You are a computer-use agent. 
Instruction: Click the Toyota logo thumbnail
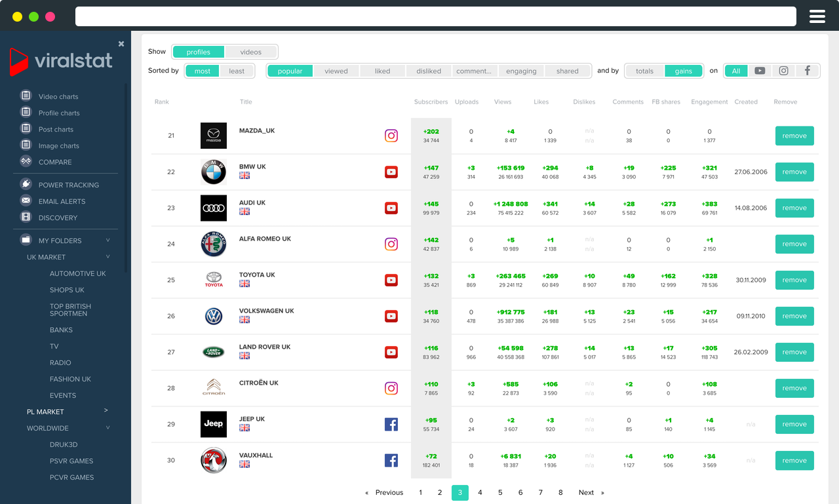(x=214, y=280)
